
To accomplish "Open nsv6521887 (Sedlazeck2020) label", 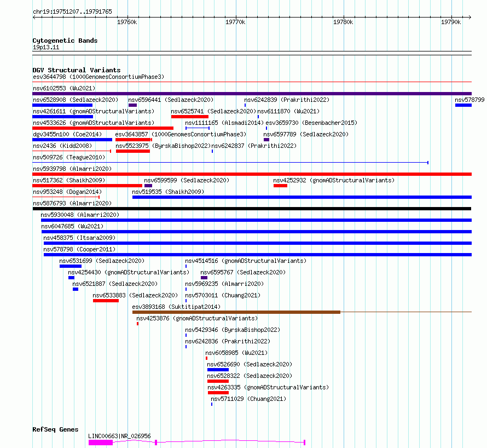I will click(115, 284).
